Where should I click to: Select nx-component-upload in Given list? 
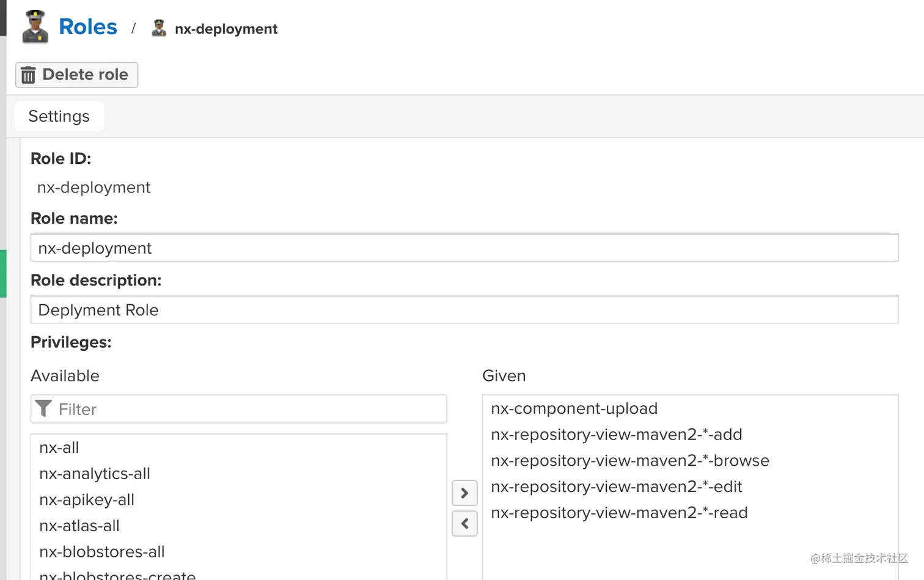point(574,408)
